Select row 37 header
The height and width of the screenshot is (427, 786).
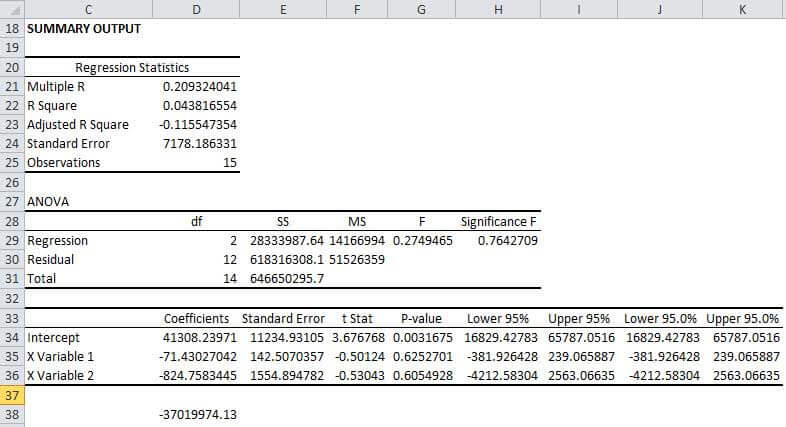click(12, 395)
